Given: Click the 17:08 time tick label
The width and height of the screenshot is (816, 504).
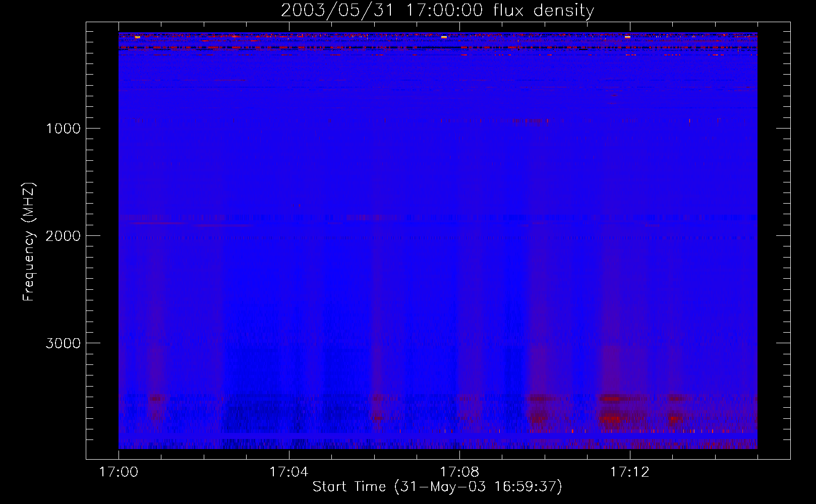Looking at the screenshot, I should click(x=459, y=472).
